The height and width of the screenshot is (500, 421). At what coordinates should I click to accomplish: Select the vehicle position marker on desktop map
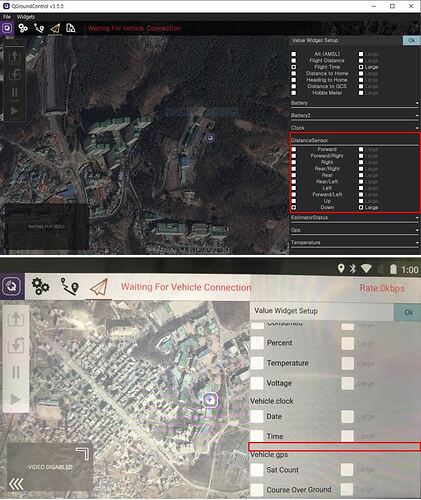210,137
